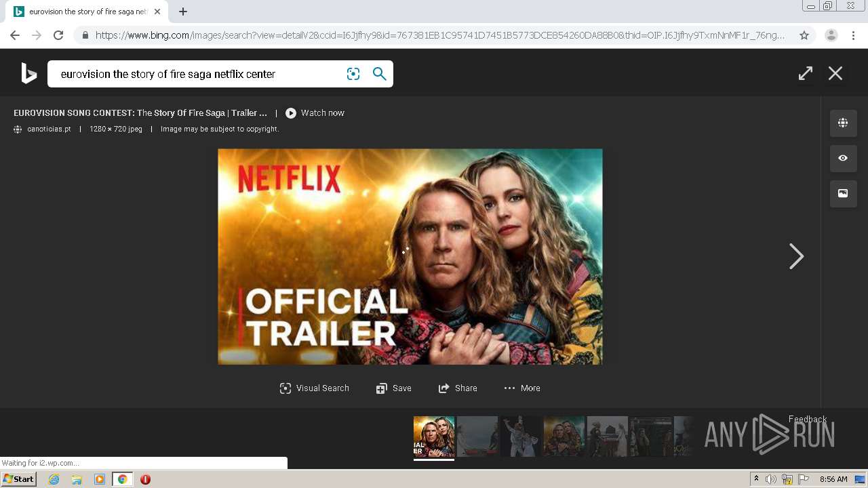This screenshot has width=868, height=488.
Task: Click in the Bing search input field
Action: click(x=197, y=74)
